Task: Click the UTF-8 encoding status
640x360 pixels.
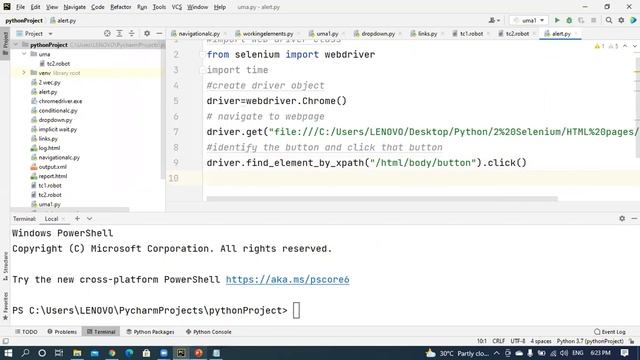Action: [518, 341]
